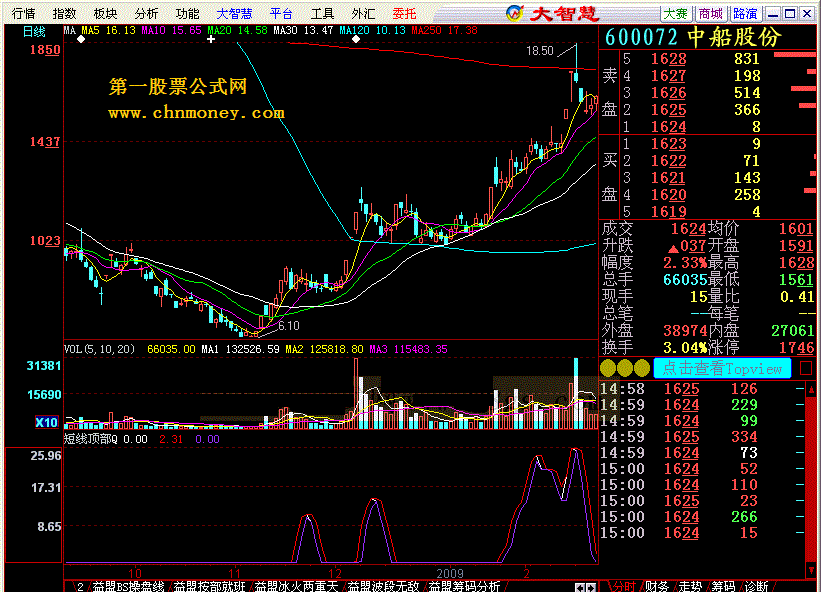Switch to the 诊断 tab
The height and width of the screenshot is (592, 821).
coord(757,586)
